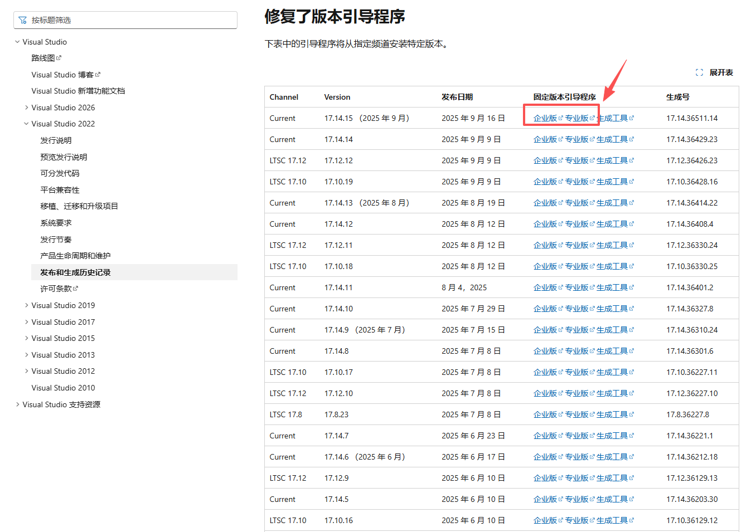Image resolution: width=756 pixels, height=532 pixels.
Task: Select 系统要求 in the navigation tree
Action: [56, 223]
